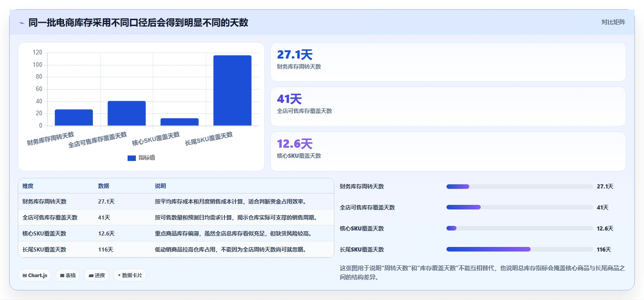Click the 全店可售库存覆盖天数 label in the progress list

tap(367, 208)
